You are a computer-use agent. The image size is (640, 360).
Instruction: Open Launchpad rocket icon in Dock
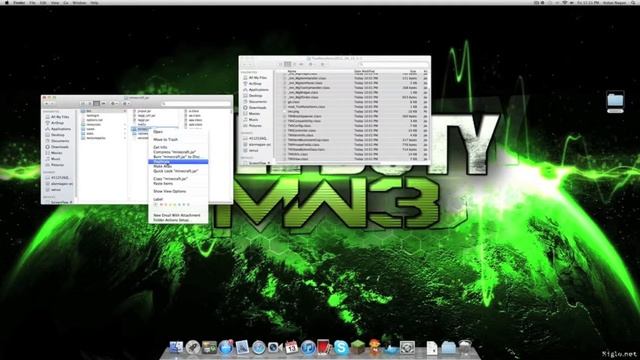pyautogui.click(x=193, y=347)
